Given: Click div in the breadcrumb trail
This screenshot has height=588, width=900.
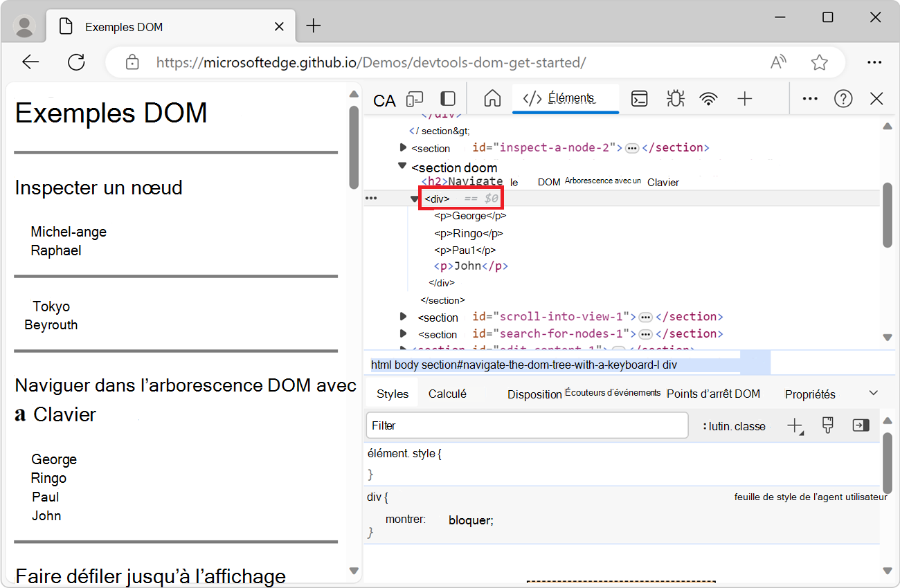Looking at the screenshot, I should tap(669, 365).
